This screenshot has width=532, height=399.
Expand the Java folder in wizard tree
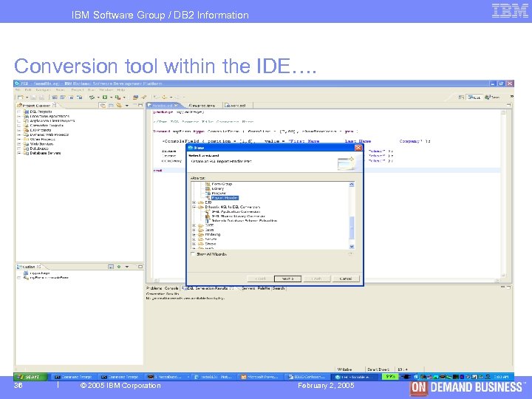(194, 230)
